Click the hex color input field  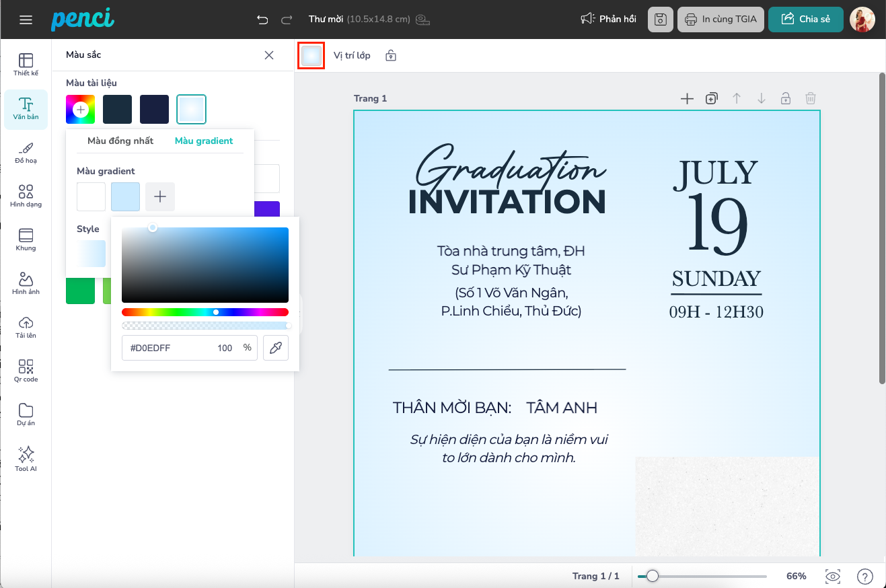[168, 348]
